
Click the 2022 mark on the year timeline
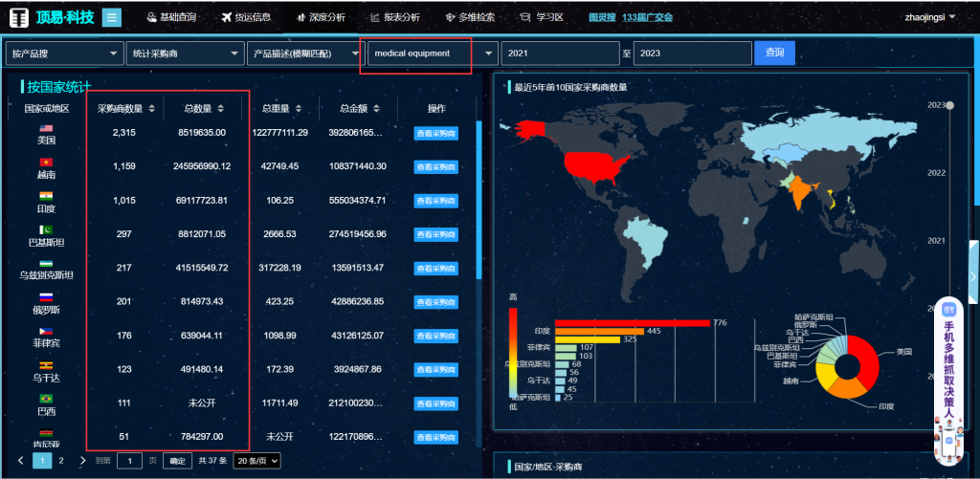pyautogui.click(x=936, y=173)
